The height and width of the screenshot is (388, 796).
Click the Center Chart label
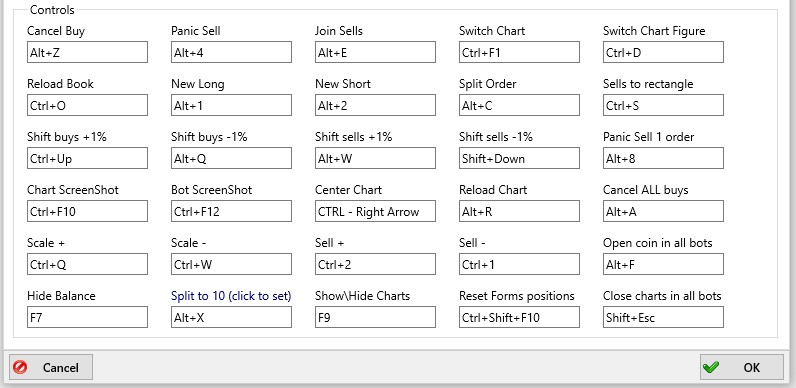[x=348, y=190]
